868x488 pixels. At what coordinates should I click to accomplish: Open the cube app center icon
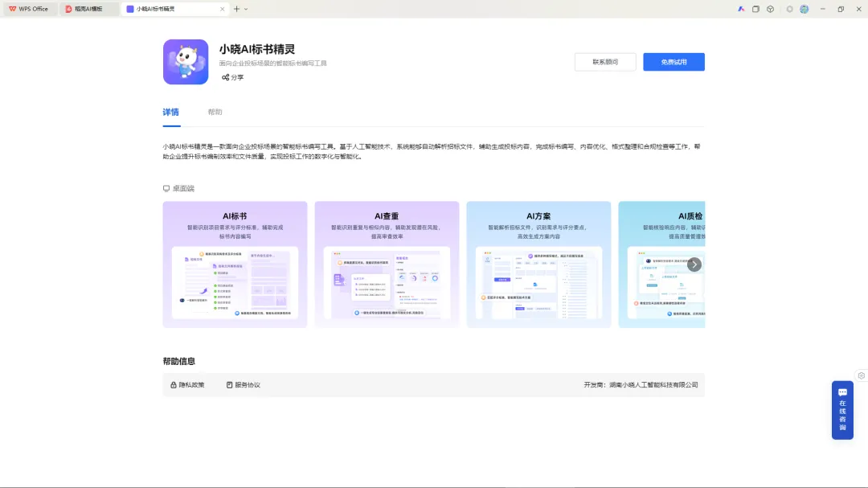coord(770,9)
